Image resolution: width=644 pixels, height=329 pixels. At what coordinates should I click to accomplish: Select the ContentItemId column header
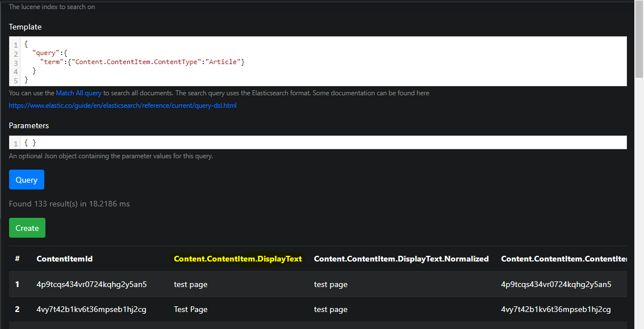click(65, 259)
